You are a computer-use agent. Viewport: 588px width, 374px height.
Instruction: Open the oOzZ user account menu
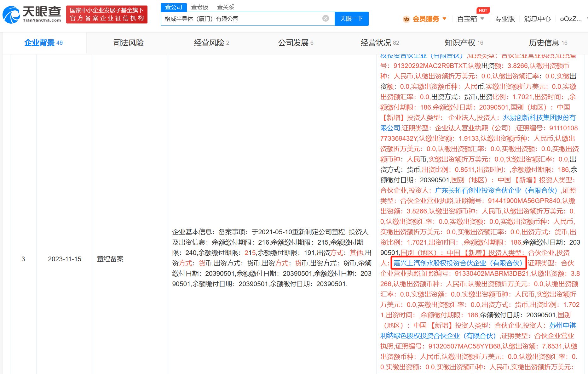coord(571,19)
